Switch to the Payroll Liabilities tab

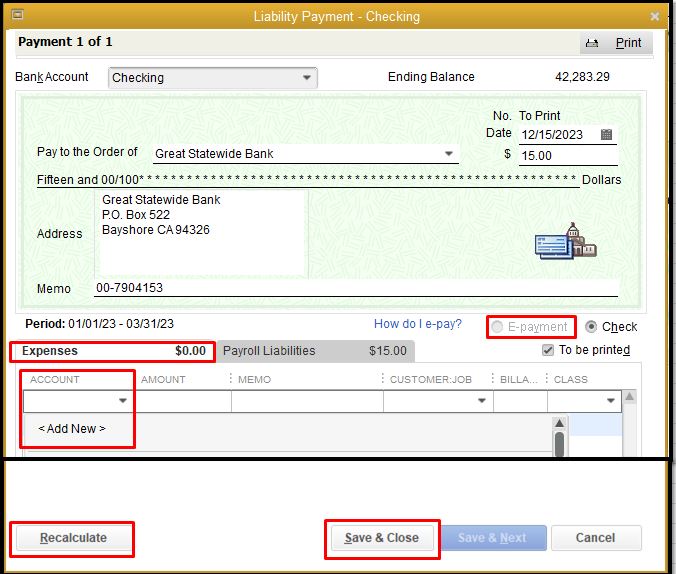pyautogui.click(x=315, y=351)
